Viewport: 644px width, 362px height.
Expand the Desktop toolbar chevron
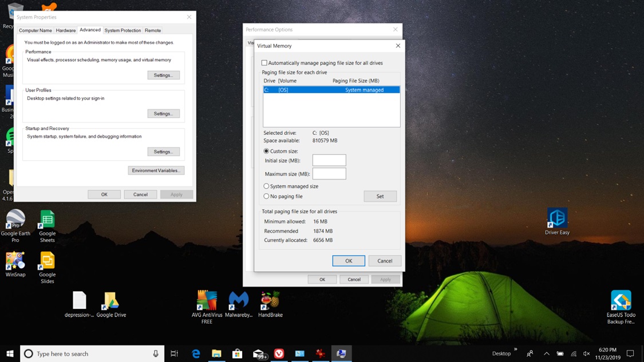[x=515, y=349]
